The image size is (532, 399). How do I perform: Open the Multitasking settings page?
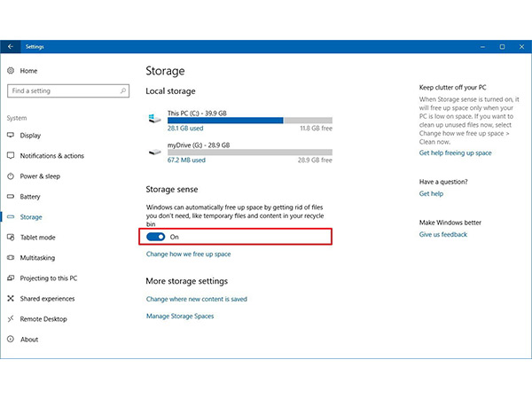click(x=37, y=258)
